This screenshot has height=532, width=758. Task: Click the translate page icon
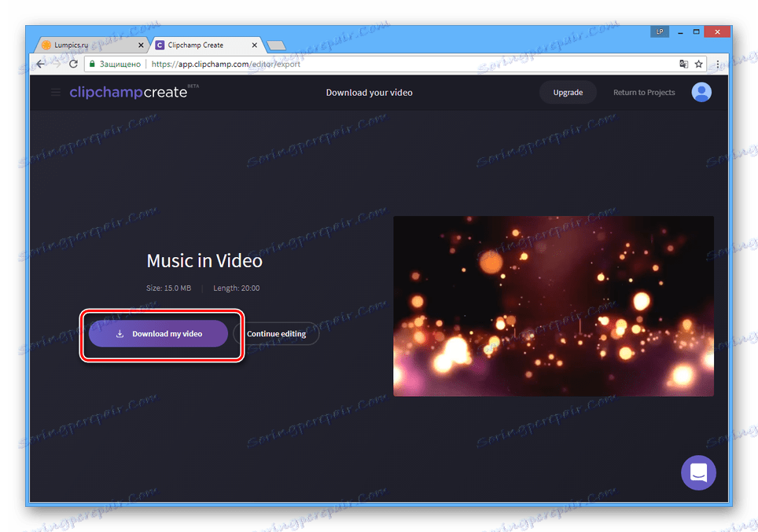pos(683,64)
